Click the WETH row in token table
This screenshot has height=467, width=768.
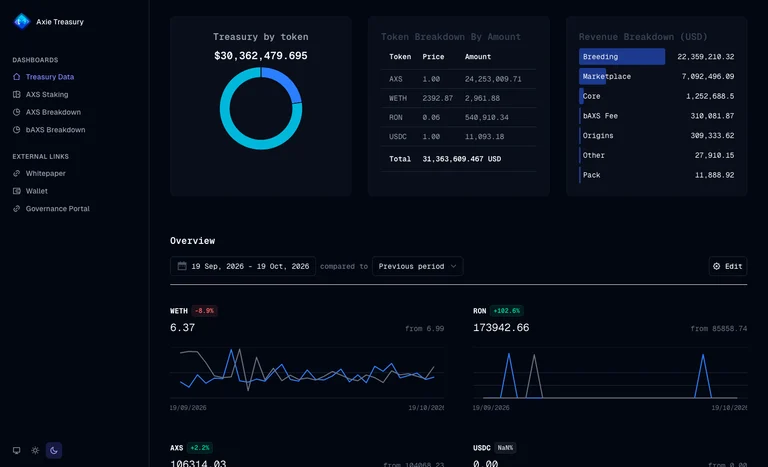pos(458,98)
